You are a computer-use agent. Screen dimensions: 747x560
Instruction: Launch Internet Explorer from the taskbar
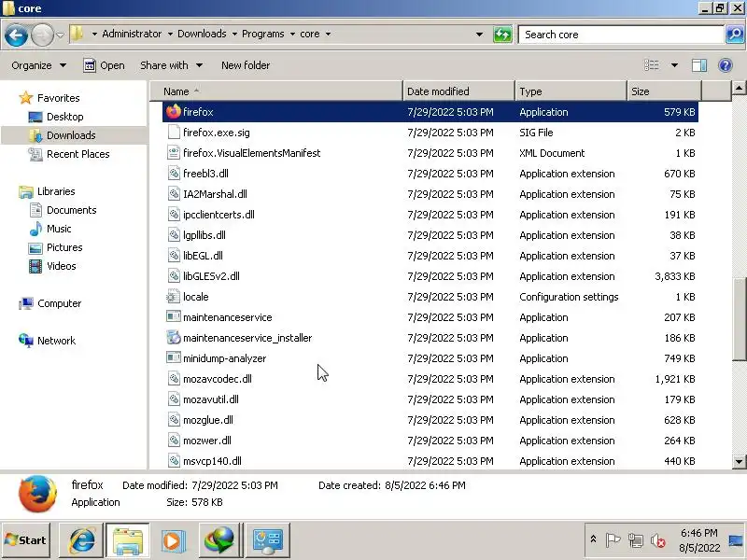(81, 540)
